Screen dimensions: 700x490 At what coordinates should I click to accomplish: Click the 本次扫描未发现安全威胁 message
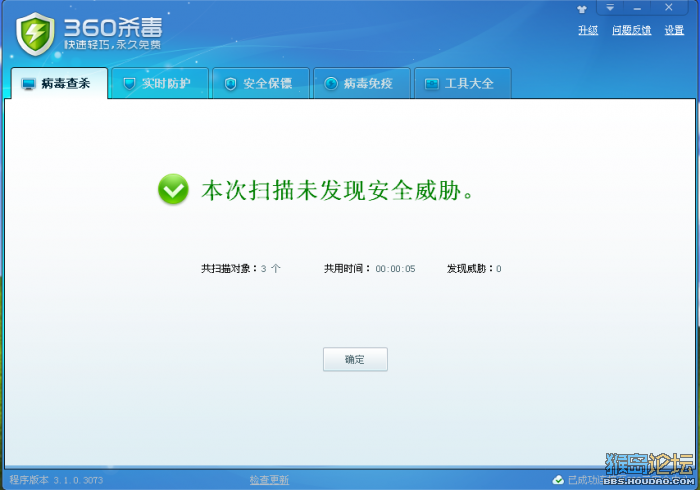coord(337,191)
